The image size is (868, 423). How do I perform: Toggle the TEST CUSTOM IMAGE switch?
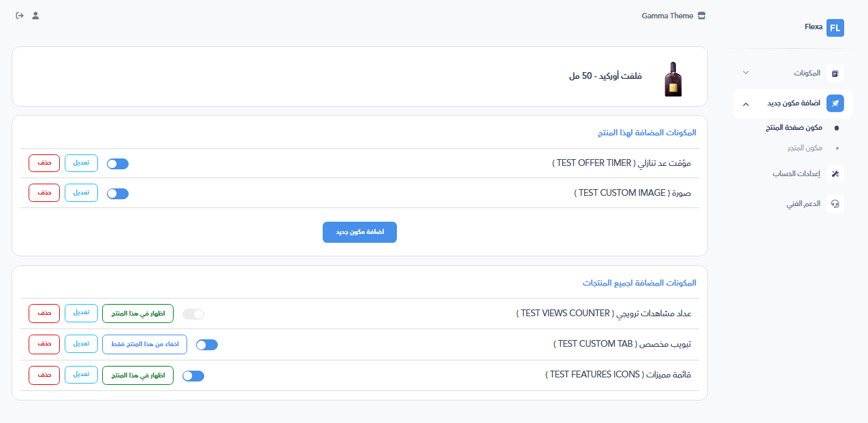(118, 194)
